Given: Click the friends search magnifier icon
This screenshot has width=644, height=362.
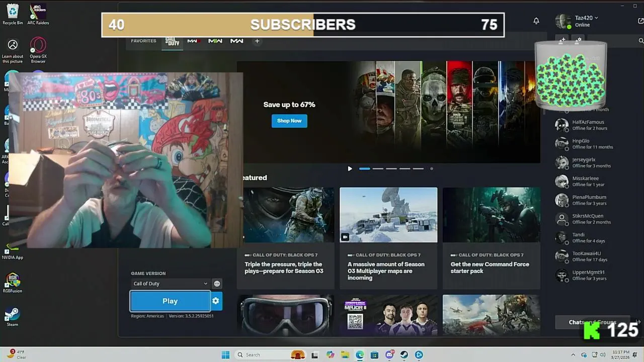Looking at the screenshot, I should pyautogui.click(x=640, y=41).
